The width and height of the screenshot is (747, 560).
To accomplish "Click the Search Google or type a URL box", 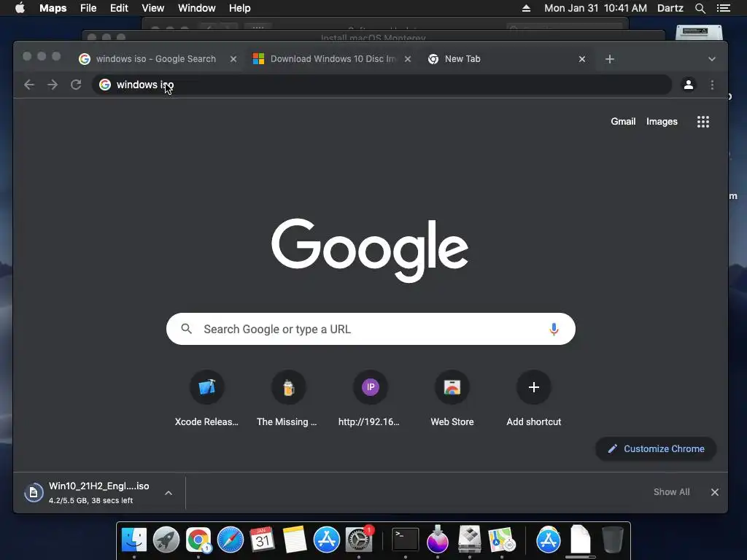I will 371,329.
